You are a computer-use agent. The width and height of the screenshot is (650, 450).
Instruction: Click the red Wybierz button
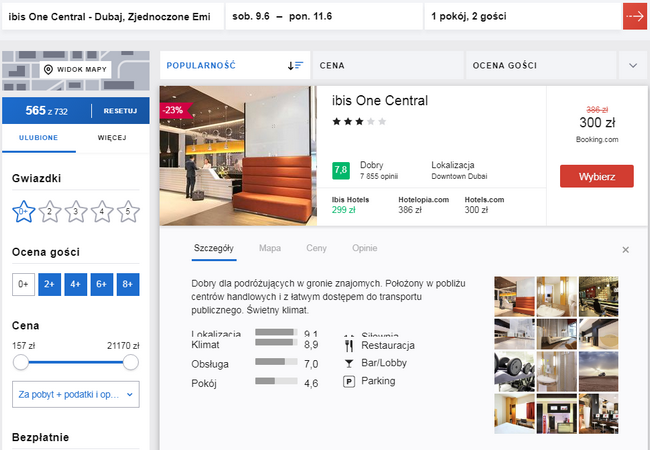596,176
